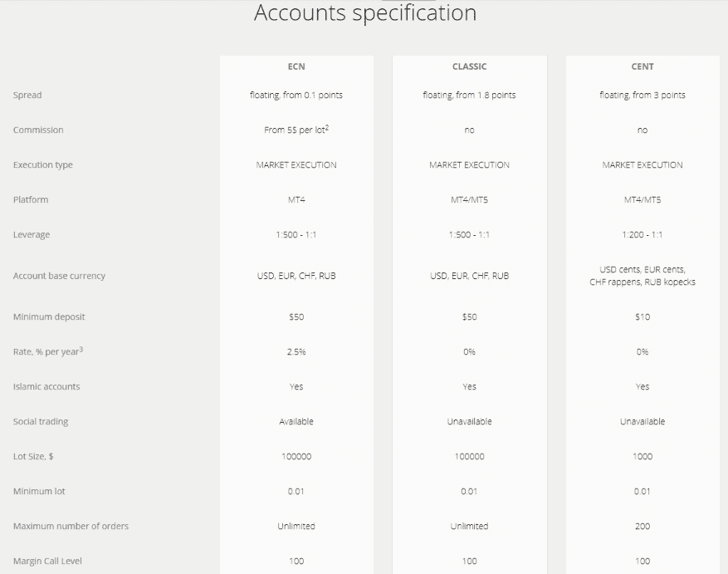This screenshot has width=728, height=574.
Task: Click the CENT column header
Action: [x=642, y=66]
